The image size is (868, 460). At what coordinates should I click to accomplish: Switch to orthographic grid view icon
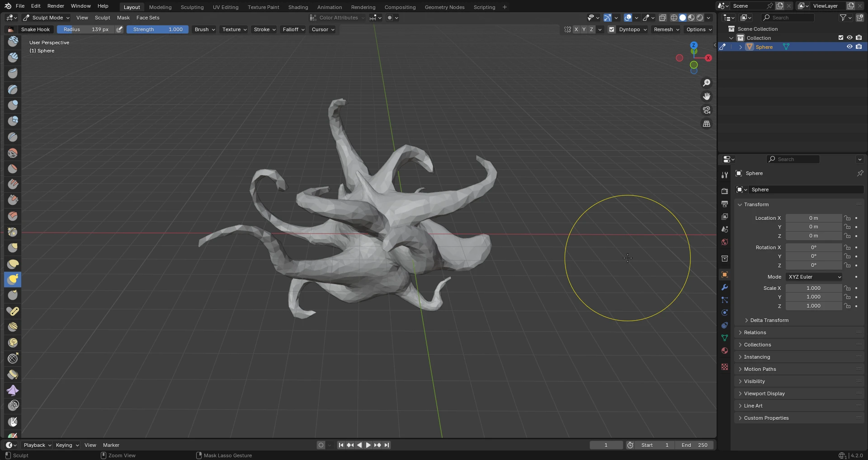pos(706,124)
